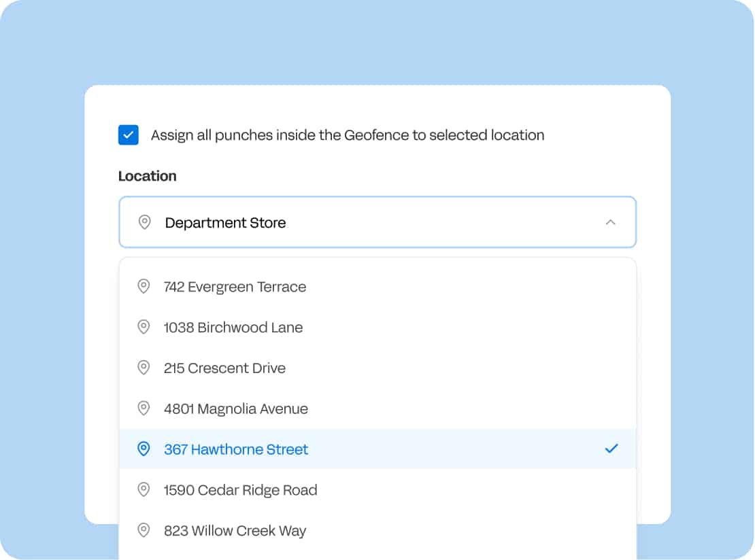Screen dimensions: 755x560
Task: Click the blue checkmark on Hawthorne Street row
Action: click(x=611, y=449)
